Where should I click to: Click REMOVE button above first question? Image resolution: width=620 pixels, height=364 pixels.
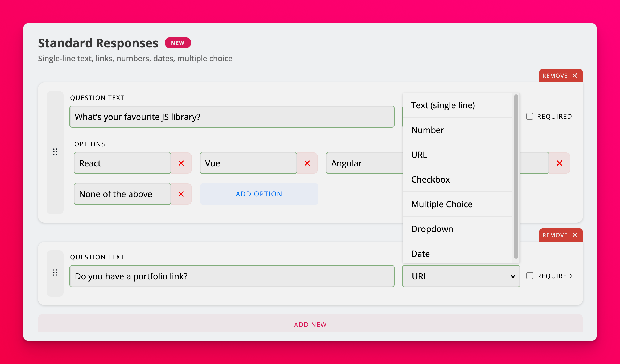click(561, 76)
